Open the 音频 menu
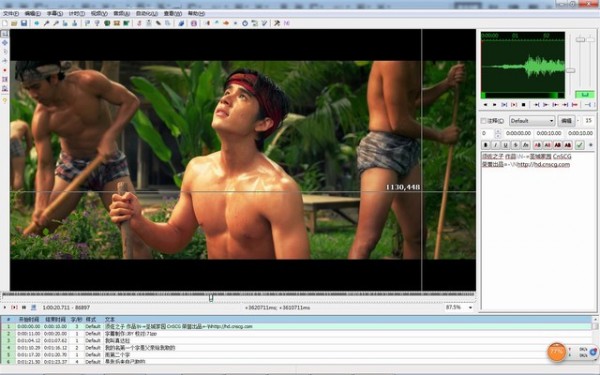Viewport: 600px width, 375px height. tap(122, 13)
